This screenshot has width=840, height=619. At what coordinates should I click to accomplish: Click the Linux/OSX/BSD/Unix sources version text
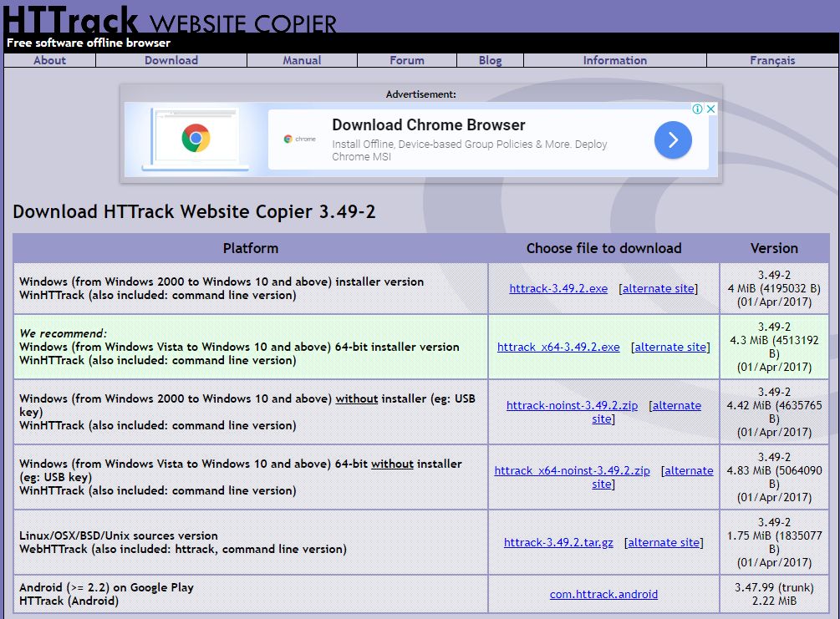coord(119,535)
